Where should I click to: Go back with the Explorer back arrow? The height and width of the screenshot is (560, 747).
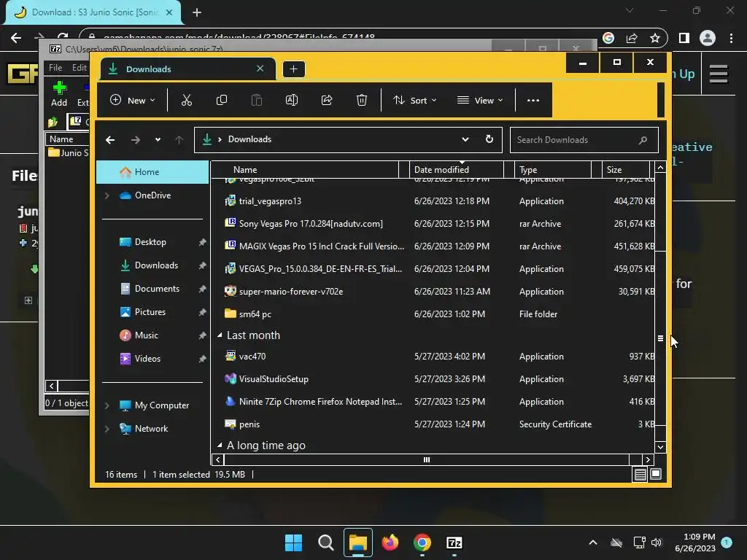click(110, 139)
